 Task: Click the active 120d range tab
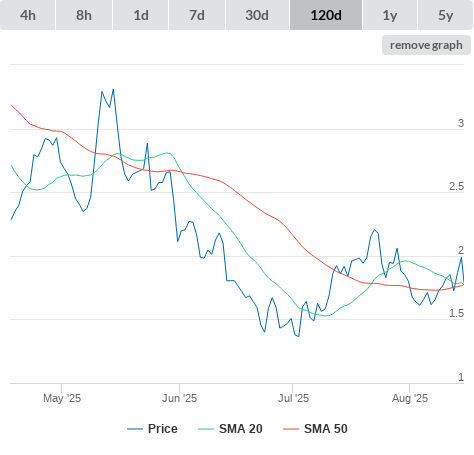point(326,15)
